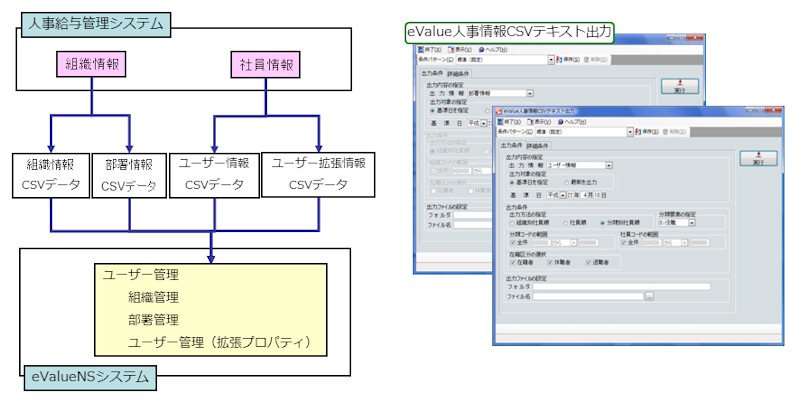Expand 条件パターン dropdown in ユーザー情報 window
Screen dimensions: 800x403
click(630, 132)
